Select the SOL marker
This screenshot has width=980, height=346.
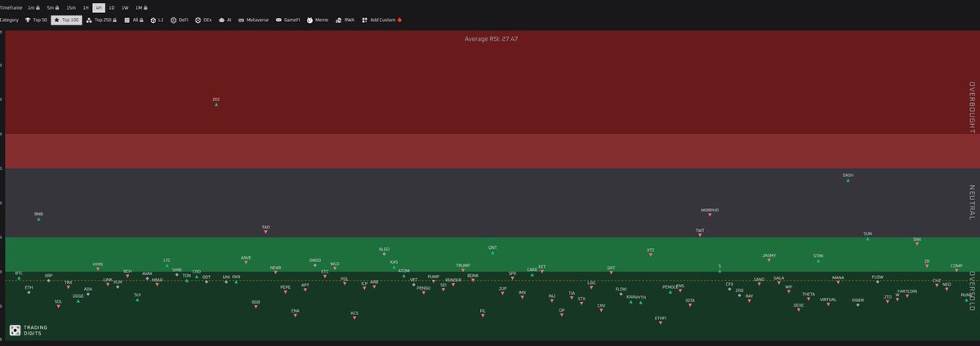point(58,306)
